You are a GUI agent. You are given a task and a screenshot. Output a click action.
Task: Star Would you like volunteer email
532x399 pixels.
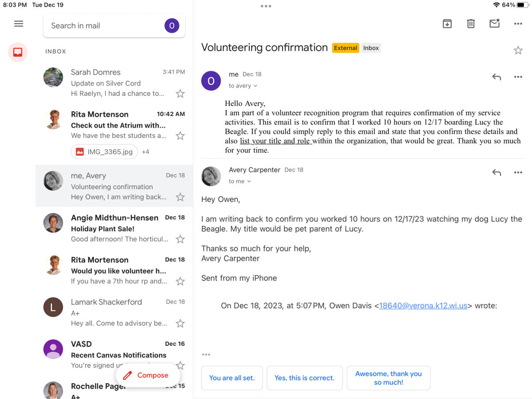pos(180,281)
